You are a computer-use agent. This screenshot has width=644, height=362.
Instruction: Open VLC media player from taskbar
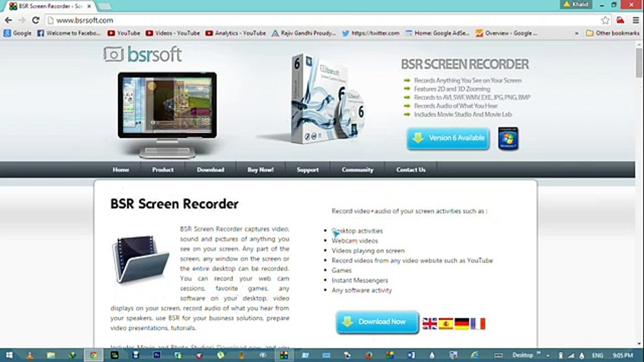(30, 355)
